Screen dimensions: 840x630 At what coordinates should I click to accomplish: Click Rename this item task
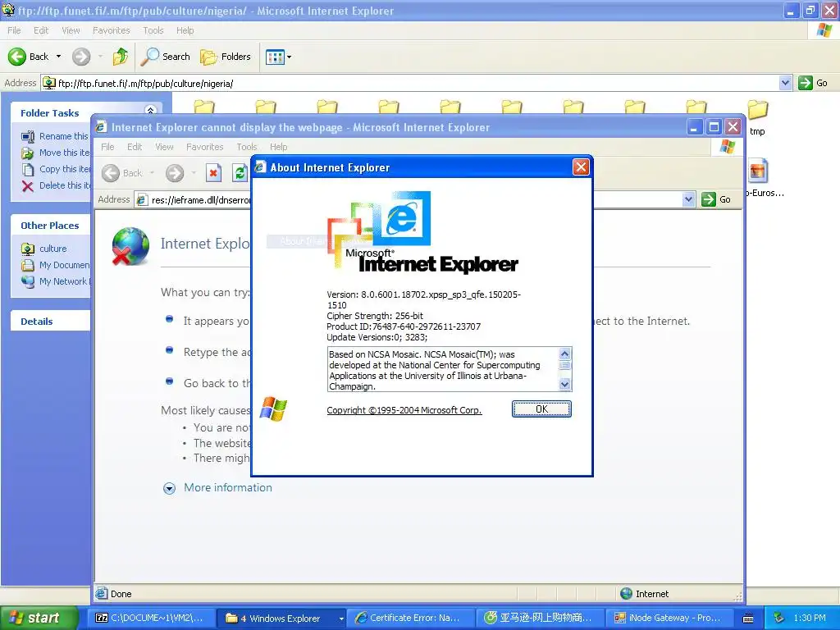pyautogui.click(x=55, y=136)
